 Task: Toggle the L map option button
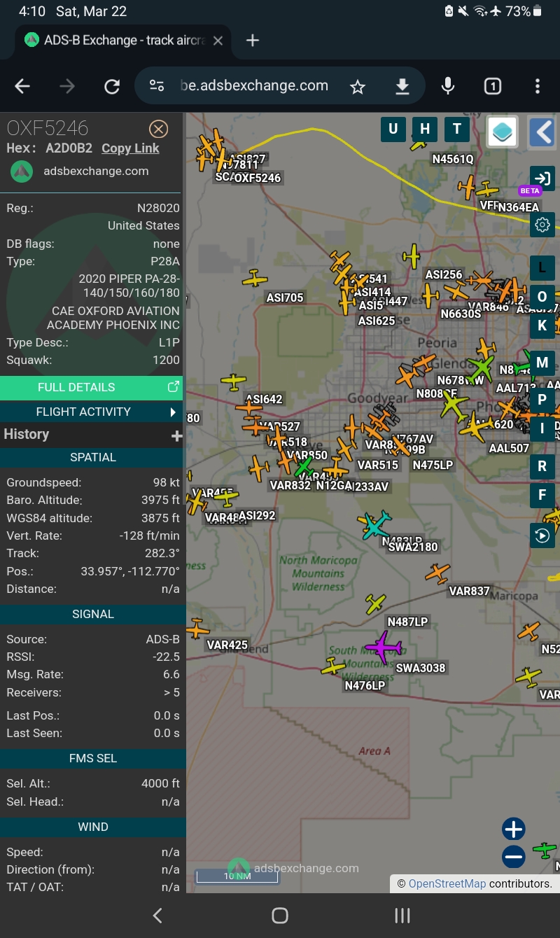(542, 268)
